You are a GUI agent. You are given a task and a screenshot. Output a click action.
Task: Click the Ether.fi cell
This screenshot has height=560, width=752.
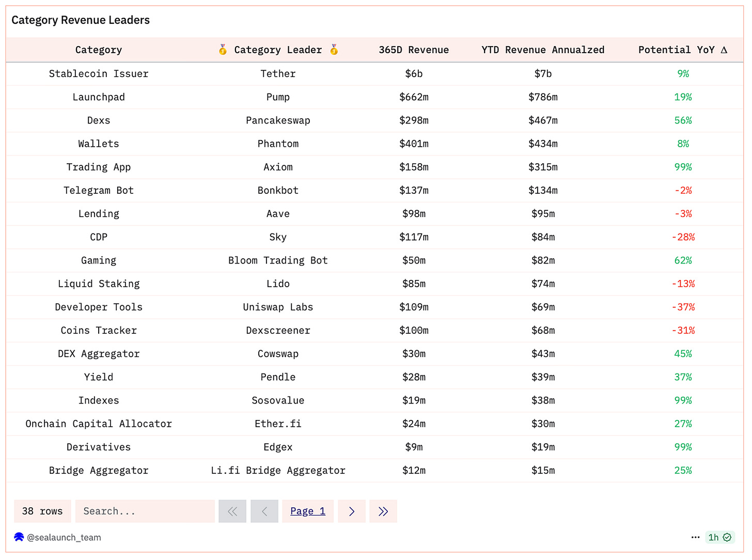[278, 424]
